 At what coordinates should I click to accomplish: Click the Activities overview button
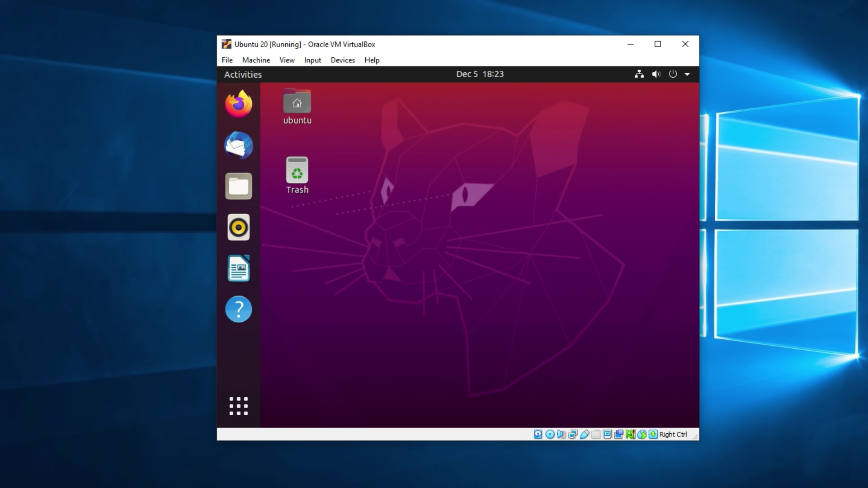coord(243,74)
